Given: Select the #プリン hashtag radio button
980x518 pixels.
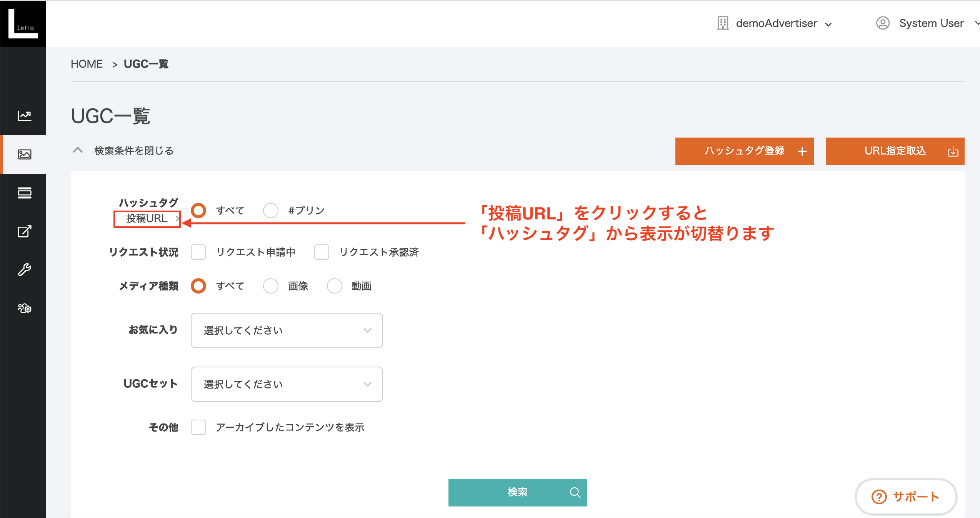Looking at the screenshot, I should point(271,211).
